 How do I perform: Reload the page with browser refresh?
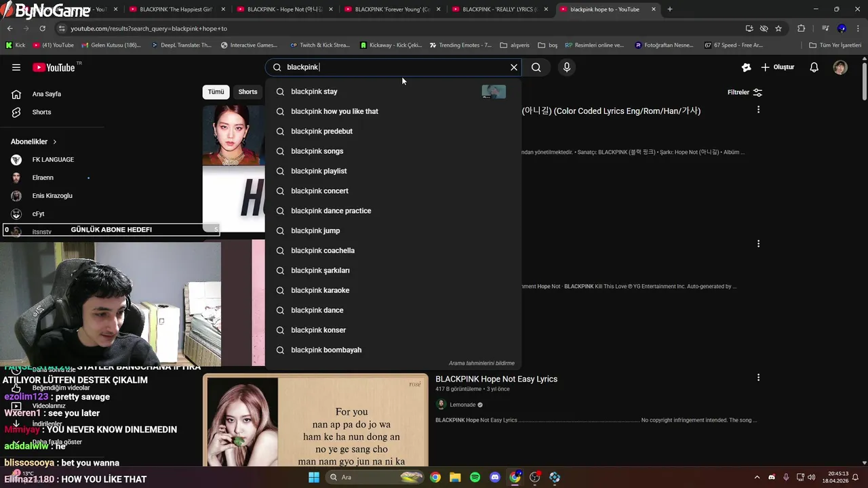coord(42,28)
